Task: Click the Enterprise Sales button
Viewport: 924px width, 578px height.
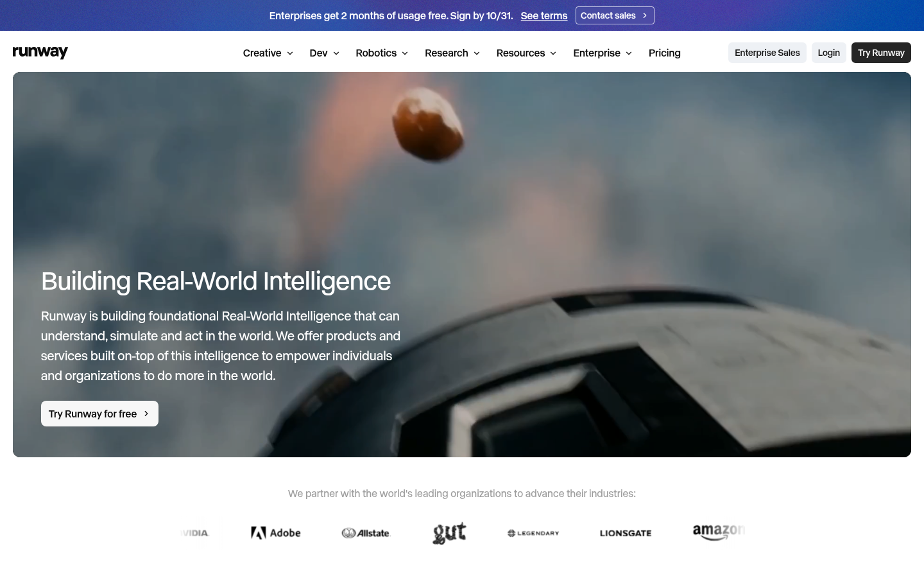Action: pyautogui.click(x=767, y=53)
